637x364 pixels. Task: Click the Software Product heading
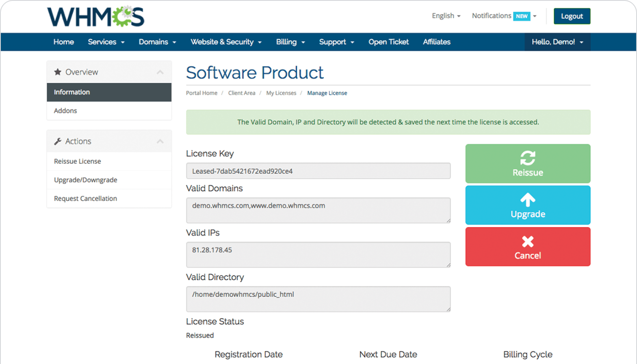(x=255, y=73)
